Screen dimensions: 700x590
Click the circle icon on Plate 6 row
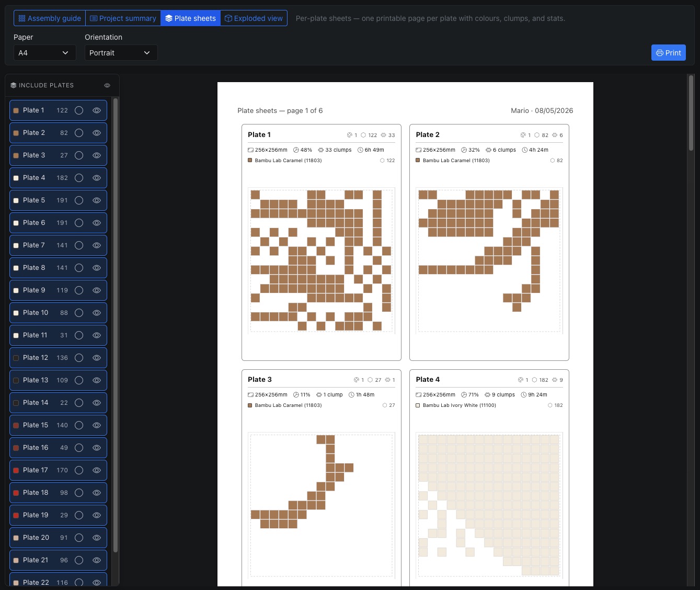79,223
